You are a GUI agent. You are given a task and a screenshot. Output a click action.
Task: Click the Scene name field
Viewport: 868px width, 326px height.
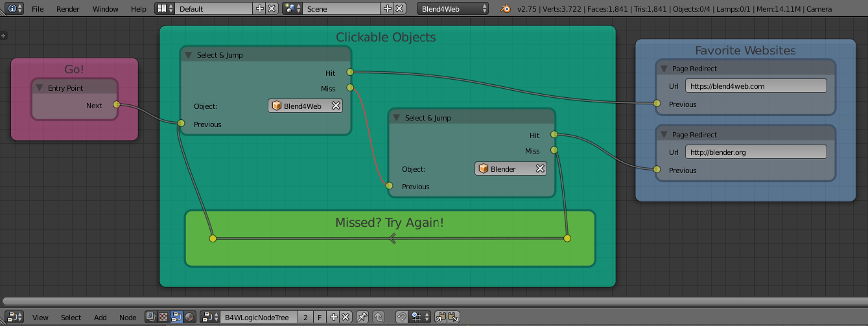point(341,8)
